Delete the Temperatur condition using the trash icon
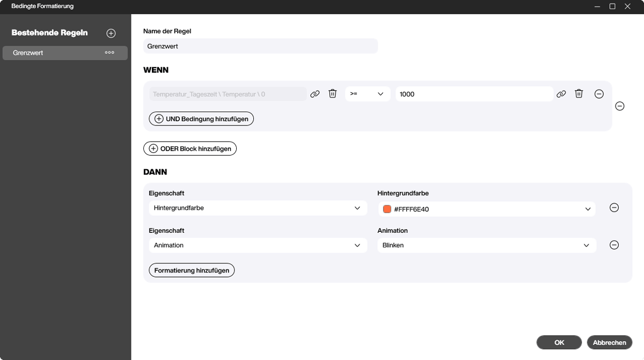The width and height of the screenshot is (644, 360). pos(333,93)
